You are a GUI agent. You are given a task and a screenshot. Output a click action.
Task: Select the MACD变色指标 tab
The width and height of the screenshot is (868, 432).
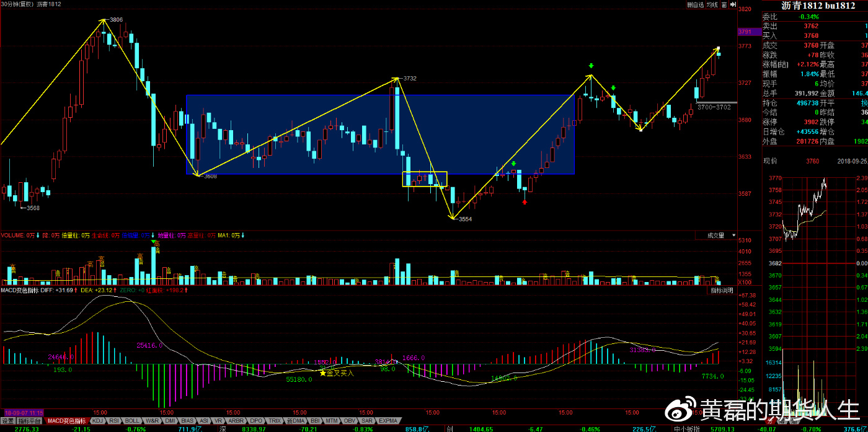(x=67, y=420)
